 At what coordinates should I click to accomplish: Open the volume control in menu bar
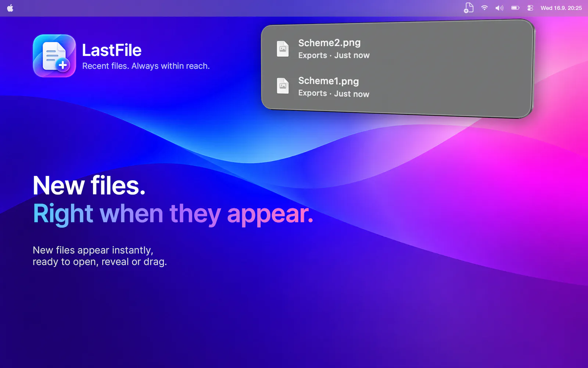pos(499,8)
